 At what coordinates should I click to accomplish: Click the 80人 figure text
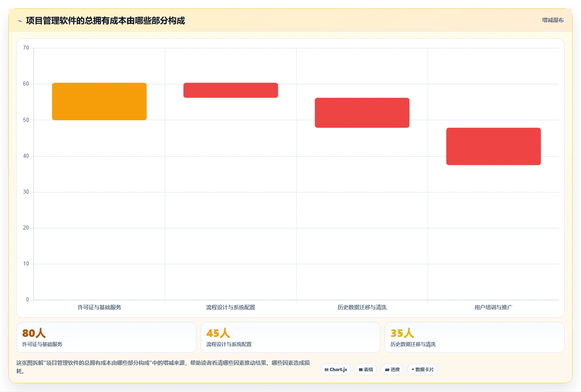click(x=34, y=333)
